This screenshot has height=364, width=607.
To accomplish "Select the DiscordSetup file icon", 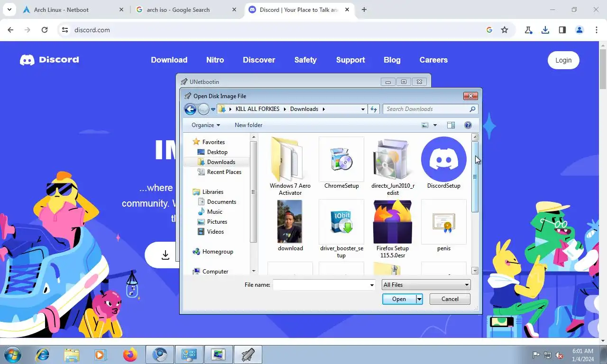I will (444, 164).
